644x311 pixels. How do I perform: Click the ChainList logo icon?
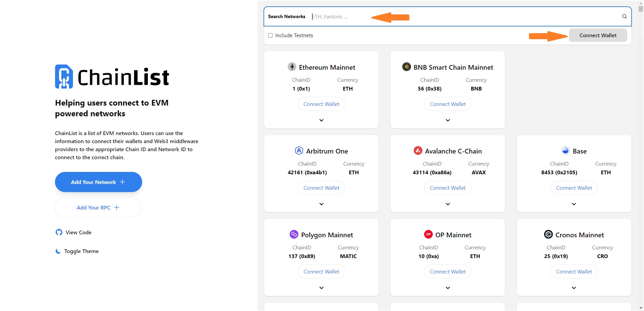point(64,76)
